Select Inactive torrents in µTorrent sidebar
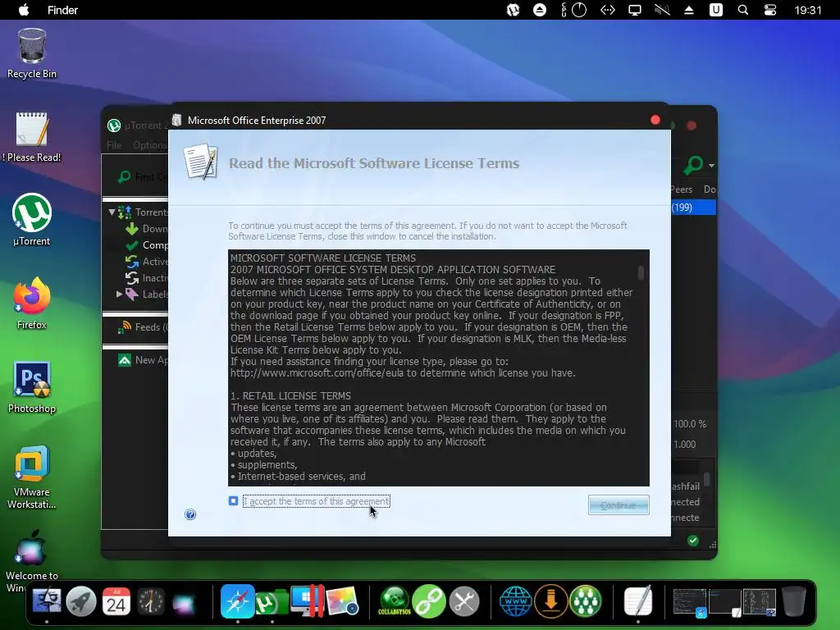This screenshot has width=840, height=630. click(x=148, y=277)
